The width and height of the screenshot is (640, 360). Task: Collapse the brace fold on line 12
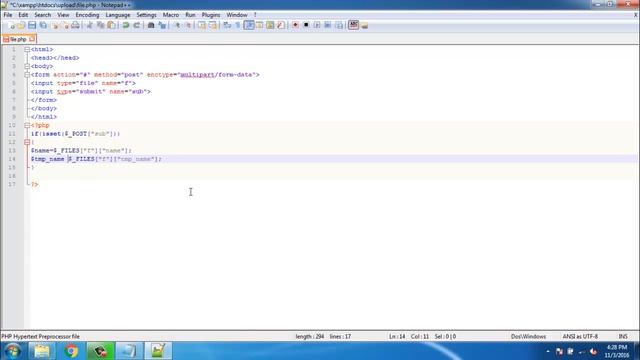click(27, 142)
